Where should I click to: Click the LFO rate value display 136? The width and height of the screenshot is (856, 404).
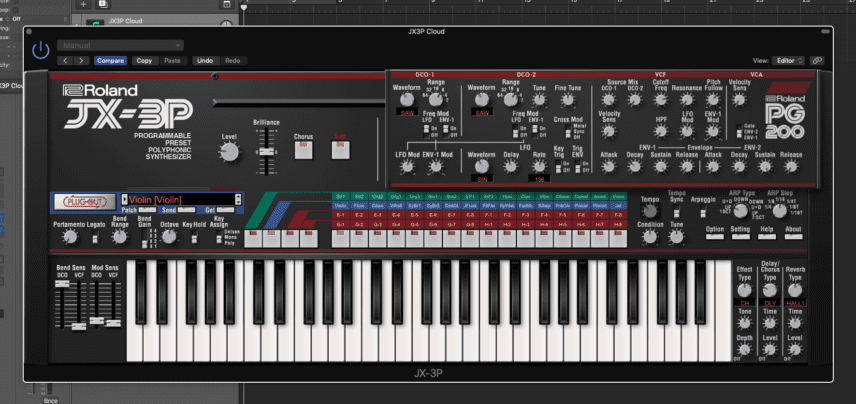coord(539,178)
